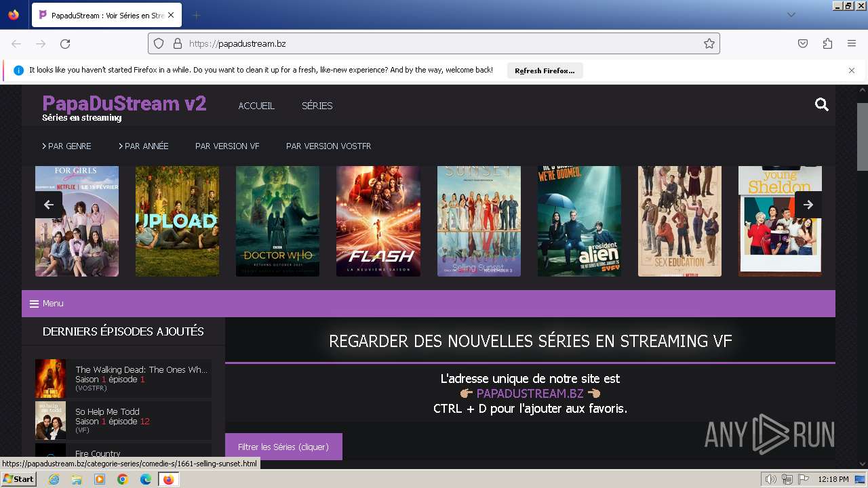Screen dimensions: 868x488
Task: Launch Microsoft Edge from taskbar
Action: (146, 479)
